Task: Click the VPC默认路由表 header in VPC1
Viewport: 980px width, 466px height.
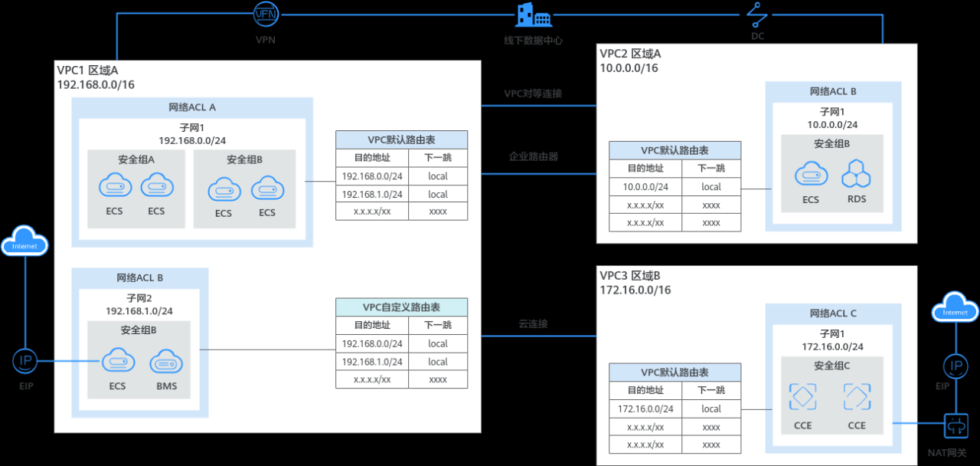Action: pyautogui.click(x=401, y=139)
